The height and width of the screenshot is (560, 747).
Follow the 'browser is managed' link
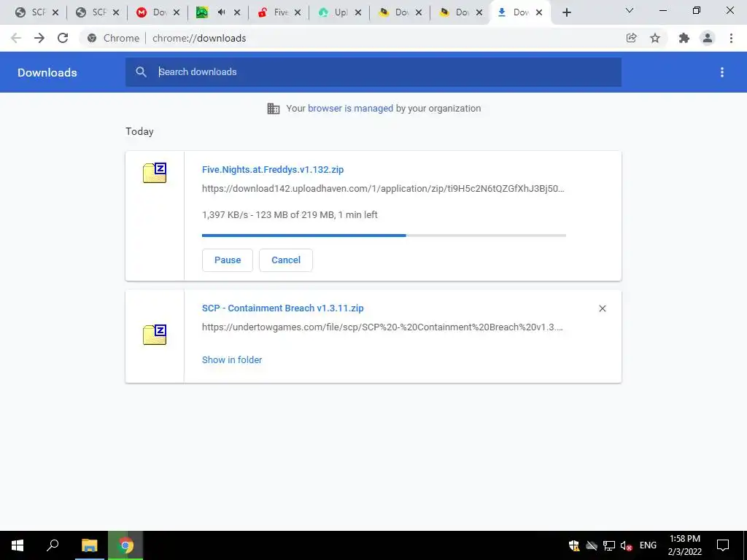click(351, 109)
